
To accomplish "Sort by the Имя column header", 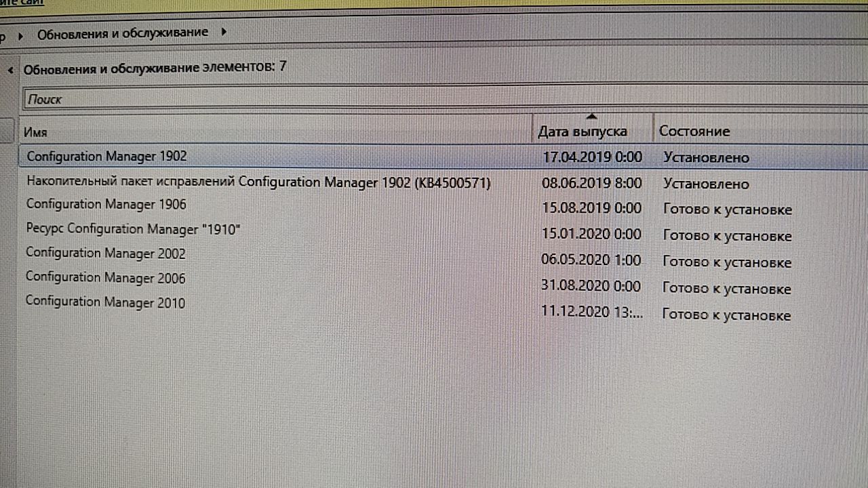I will point(275,131).
